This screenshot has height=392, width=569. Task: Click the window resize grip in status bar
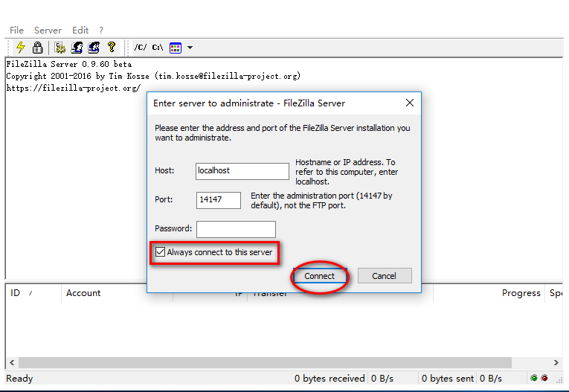click(559, 379)
